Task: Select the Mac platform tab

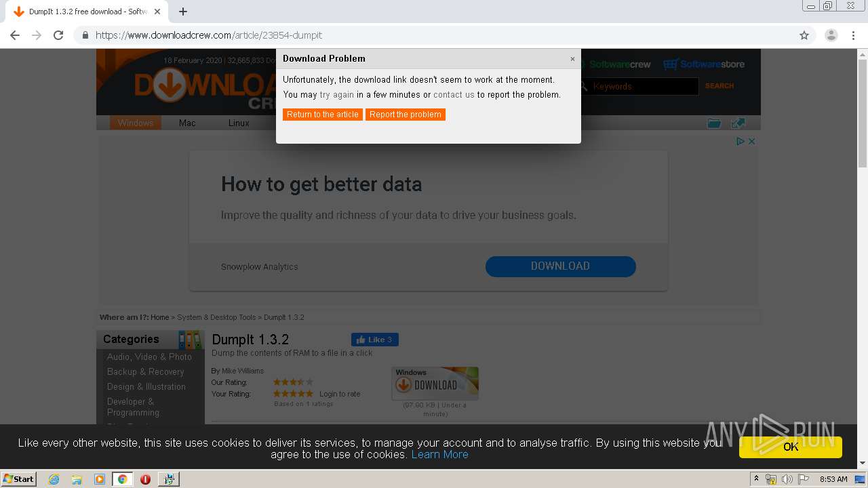Action: (x=187, y=123)
